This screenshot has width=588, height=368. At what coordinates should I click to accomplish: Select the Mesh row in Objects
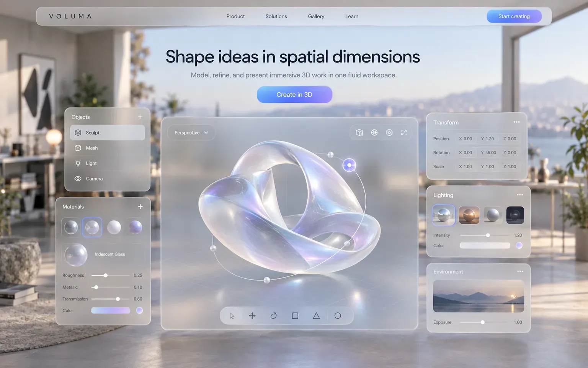point(108,148)
